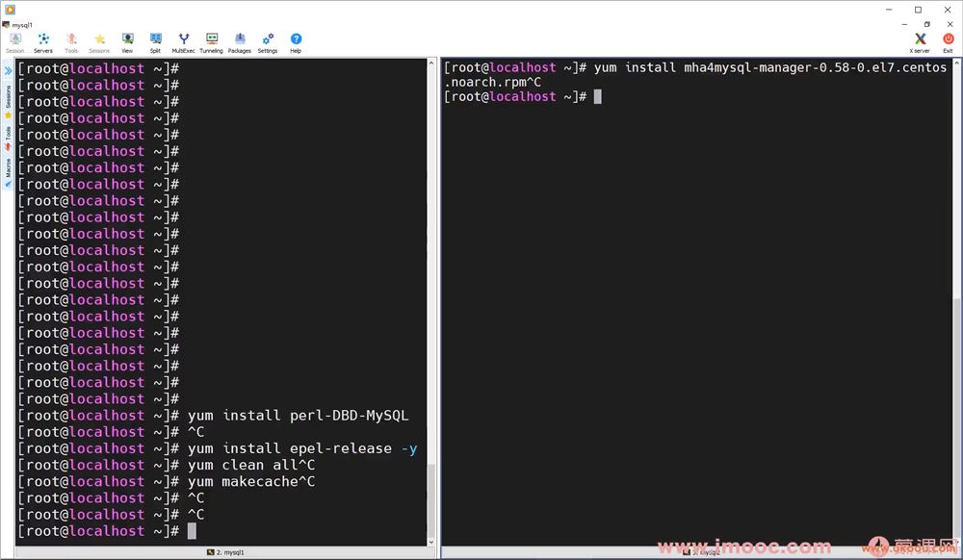Open the View toolbar option
963x560 pixels.
(127, 41)
